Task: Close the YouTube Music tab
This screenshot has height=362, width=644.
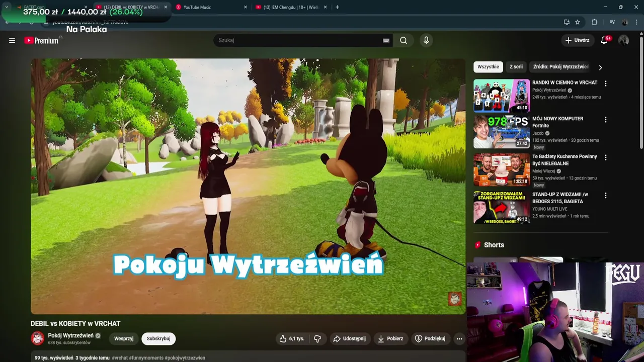Action: pyautogui.click(x=246, y=7)
